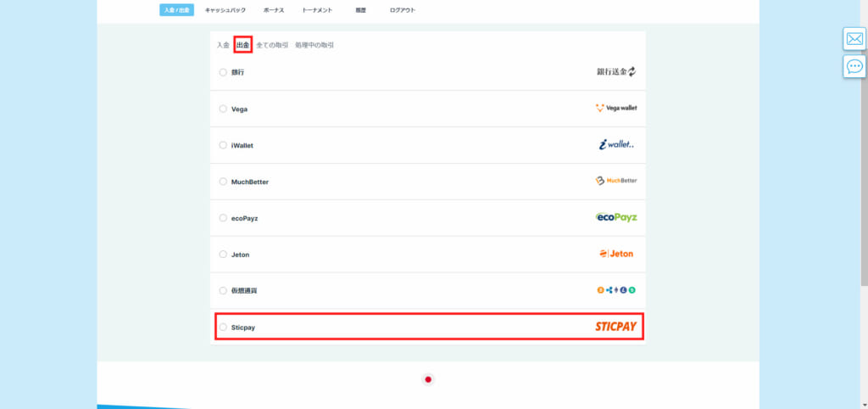Click the orange Jeton logo
This screenshot has width=868, height=409.
tap(616, 254)
